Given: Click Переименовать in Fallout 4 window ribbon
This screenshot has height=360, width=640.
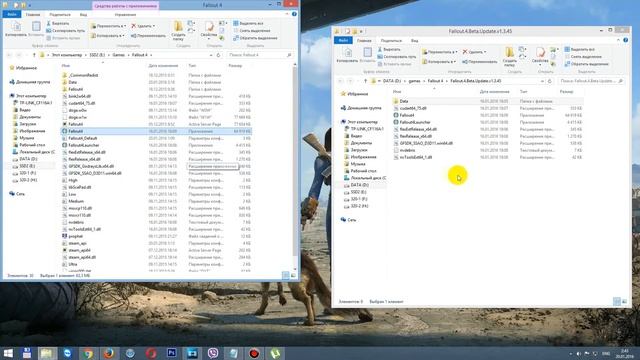Looking at the screenshot, I should (148, 36).
